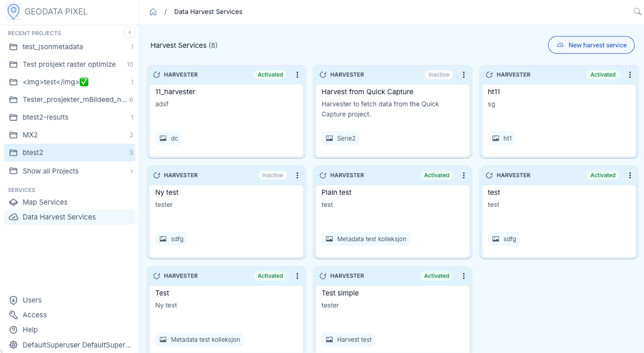Open search with the magnifier icon
The height and width of the screenshot is (353, 644).
(x=637, y=12)
